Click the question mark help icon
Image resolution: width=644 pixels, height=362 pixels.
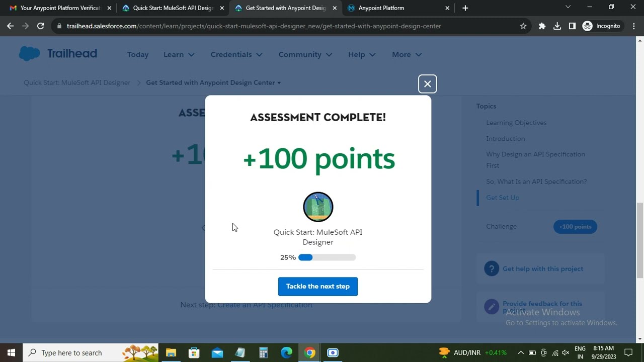coord(492,268)
